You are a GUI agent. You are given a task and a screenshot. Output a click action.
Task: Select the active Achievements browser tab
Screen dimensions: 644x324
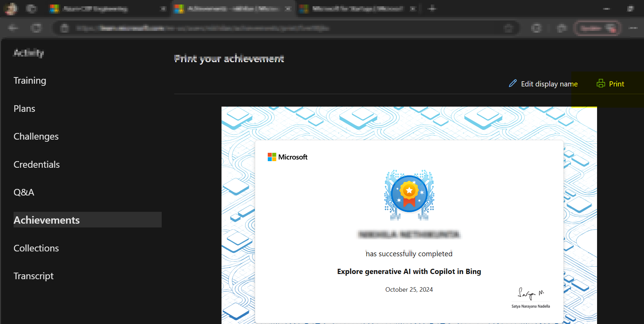[233, 9]
